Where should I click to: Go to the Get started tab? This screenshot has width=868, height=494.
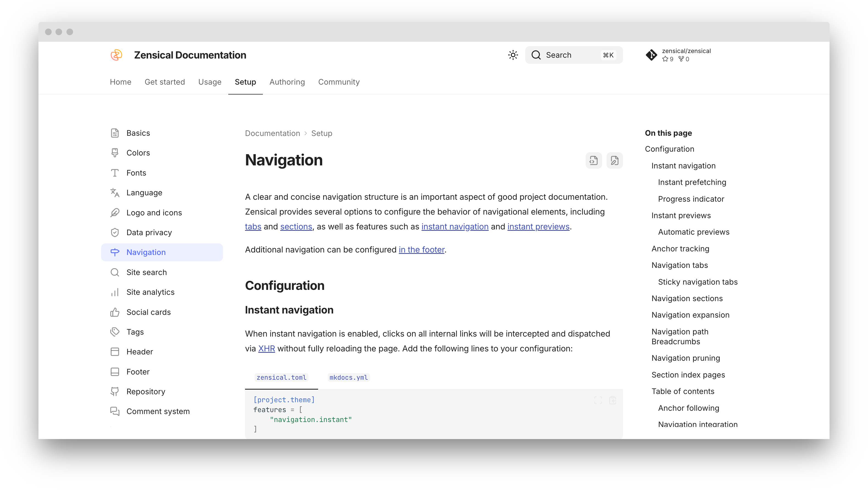pyautogui.click(x=165, y=82)
